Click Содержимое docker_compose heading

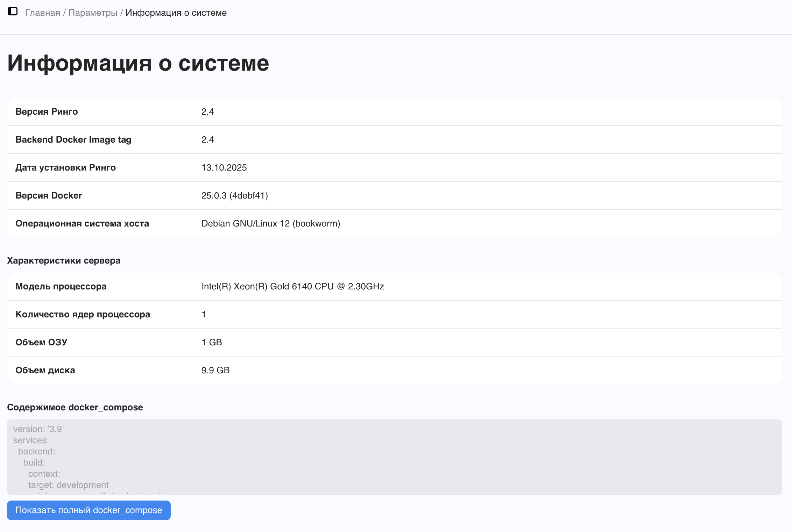point(75,407)
